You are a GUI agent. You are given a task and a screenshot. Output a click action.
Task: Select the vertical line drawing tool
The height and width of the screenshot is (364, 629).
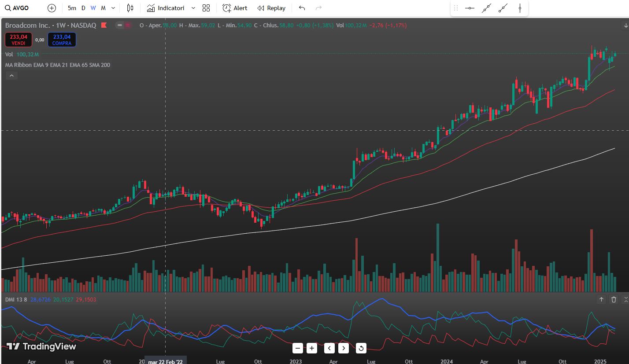pyautogui.click(x=520, y=8)
